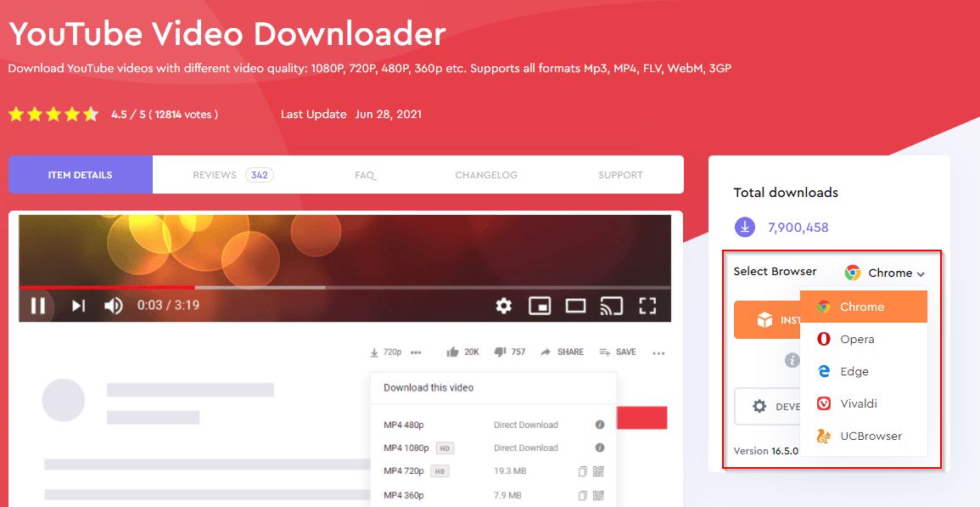Skip to next video with next button
This screenshot has height=507, width=980.
(78, 306)
